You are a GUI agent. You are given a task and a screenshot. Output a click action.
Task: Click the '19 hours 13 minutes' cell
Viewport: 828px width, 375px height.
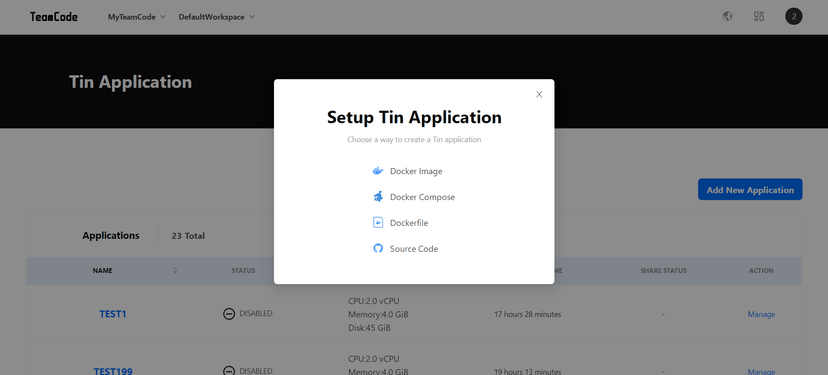pos(528,371)
